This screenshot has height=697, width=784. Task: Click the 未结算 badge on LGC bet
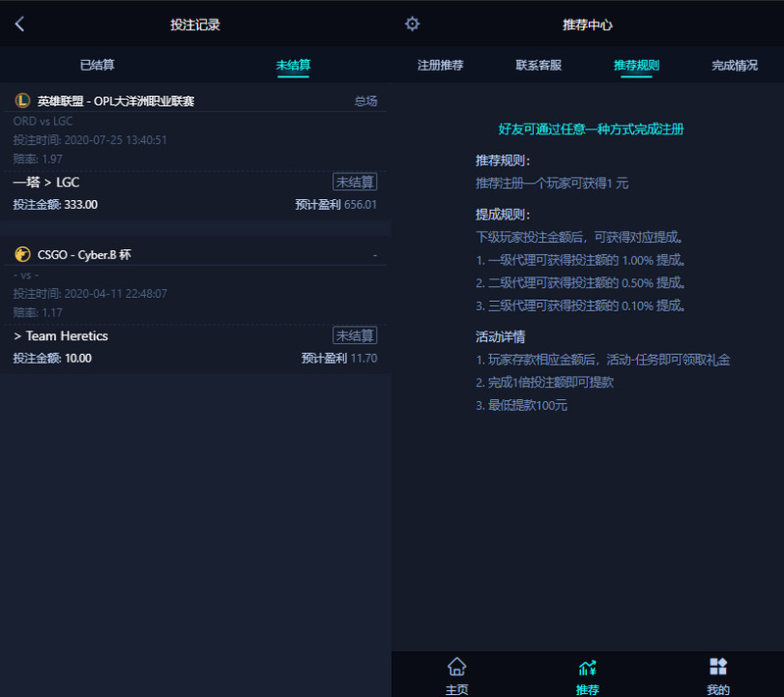(x=355, y=182)
